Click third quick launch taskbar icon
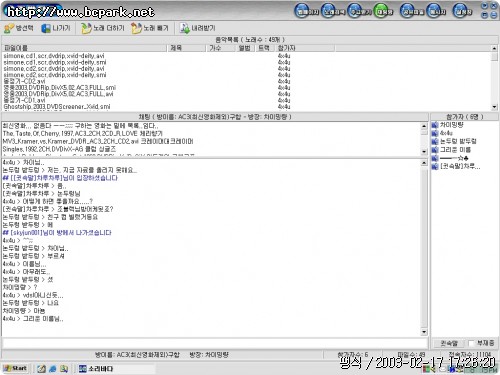 click(64, 369)
